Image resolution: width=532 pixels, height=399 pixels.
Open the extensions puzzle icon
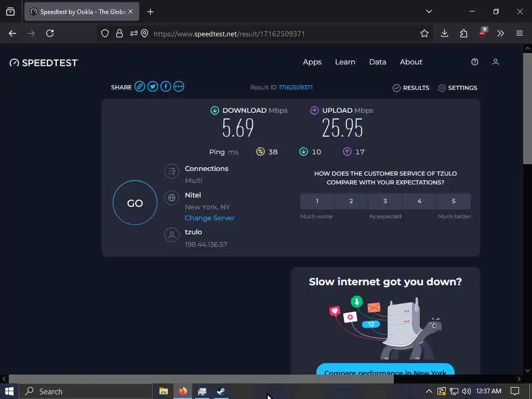click(463, 33)
